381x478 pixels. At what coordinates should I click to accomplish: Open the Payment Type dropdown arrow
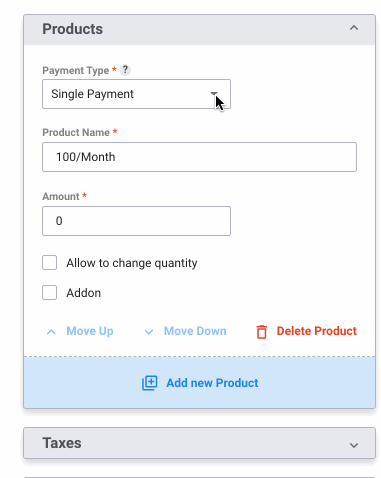[x=214, y=94]
